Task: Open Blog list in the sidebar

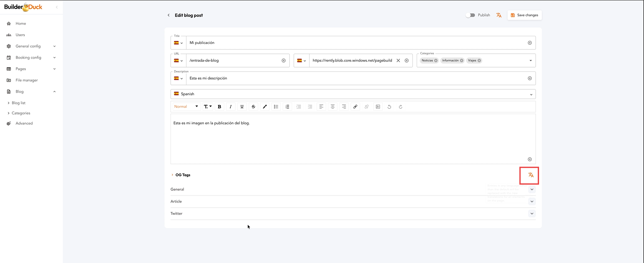Action: click(x=19, y=103)
